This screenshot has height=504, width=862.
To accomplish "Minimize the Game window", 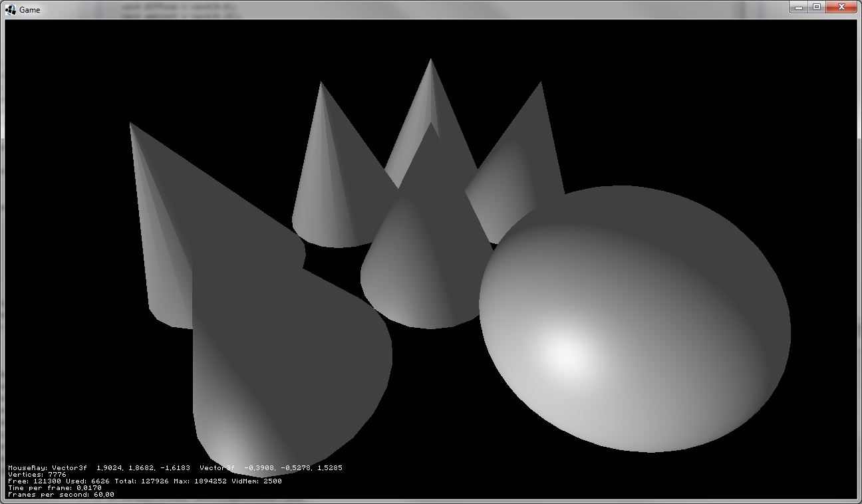I will pyautogui.click(x=799, y=7).
